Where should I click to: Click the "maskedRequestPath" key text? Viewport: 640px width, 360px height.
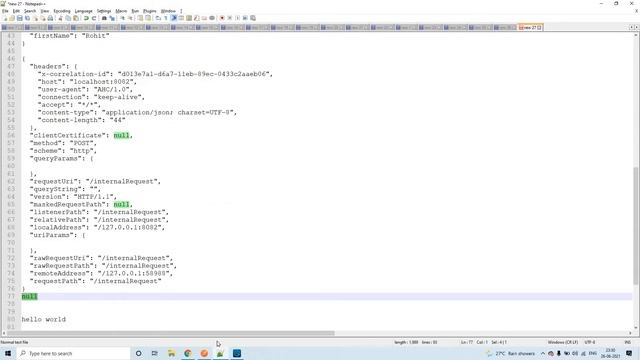coord(69,204)
